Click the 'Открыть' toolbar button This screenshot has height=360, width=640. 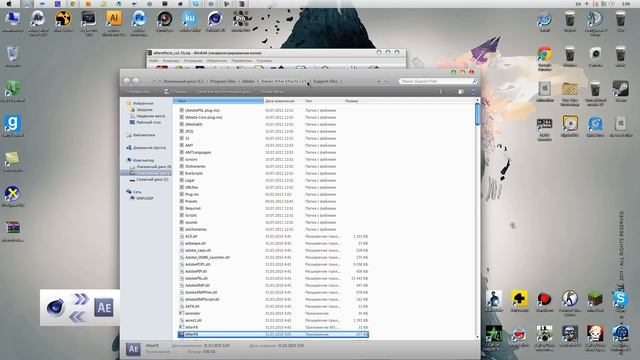pyautogui.click(x=176, y=92)
